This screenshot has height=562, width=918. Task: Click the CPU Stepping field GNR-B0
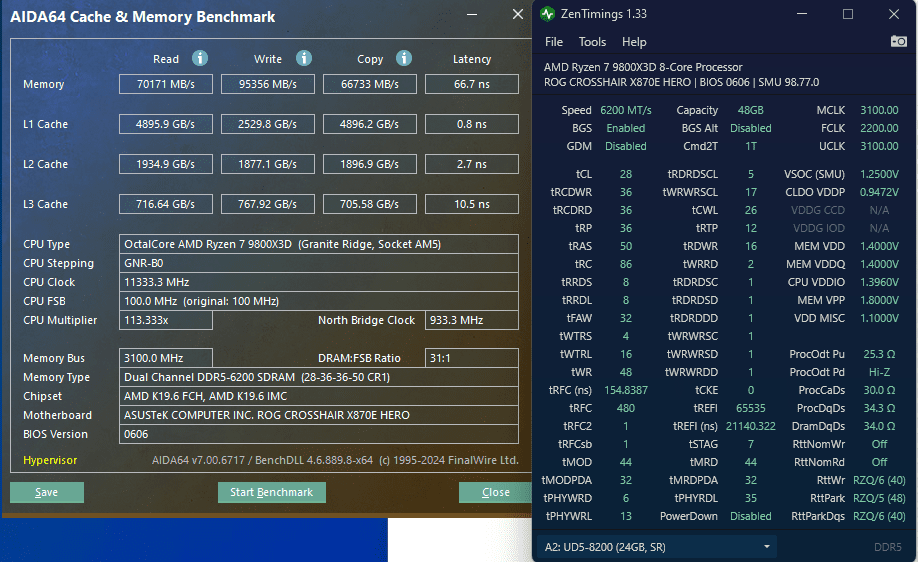(x=318, y=263)
